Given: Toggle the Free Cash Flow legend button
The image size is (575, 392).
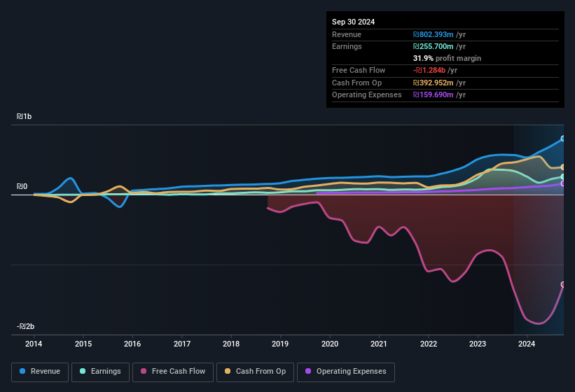Looking at the screenshot, I should point(173,372).
